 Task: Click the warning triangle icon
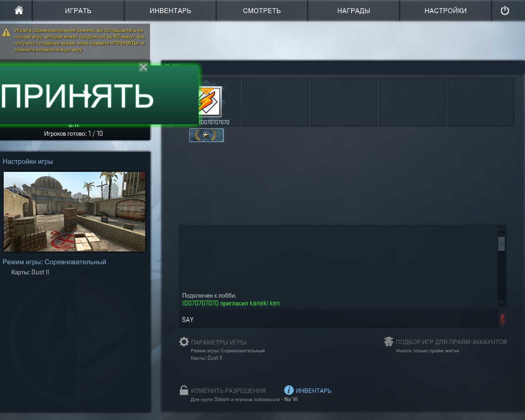point(6,32)
